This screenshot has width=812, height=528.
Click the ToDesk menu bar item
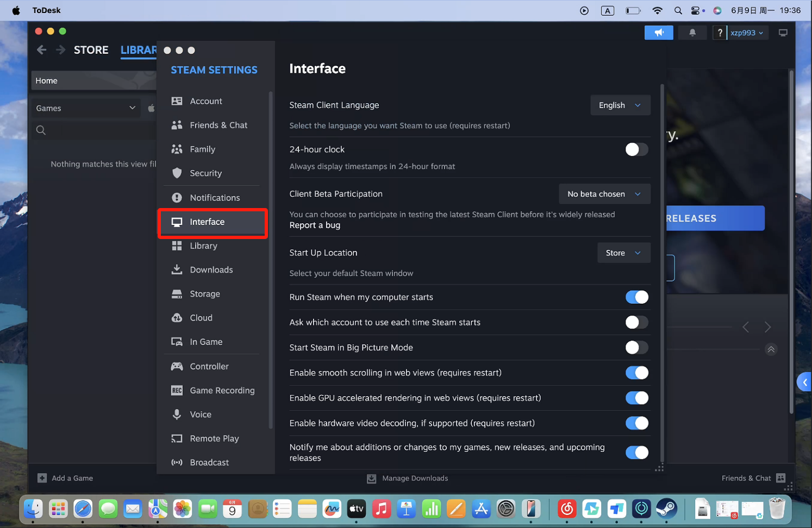[46, 10]
